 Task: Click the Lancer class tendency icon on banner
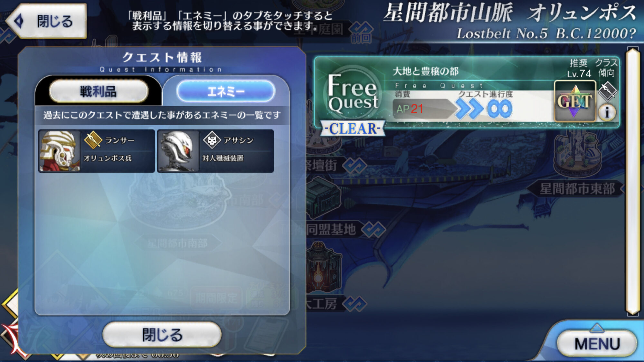[x=607, y=91]
